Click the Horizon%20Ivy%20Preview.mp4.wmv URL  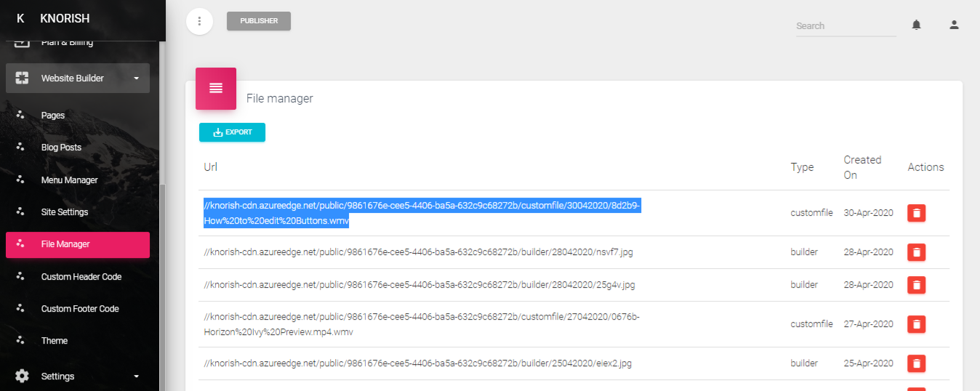click(422, 324)
